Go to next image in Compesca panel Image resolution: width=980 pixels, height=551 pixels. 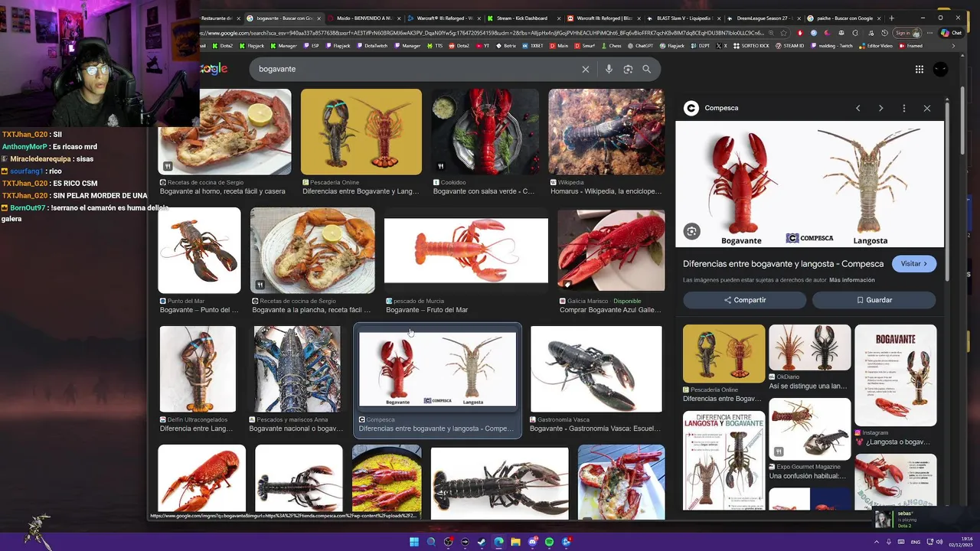[880, 108]
